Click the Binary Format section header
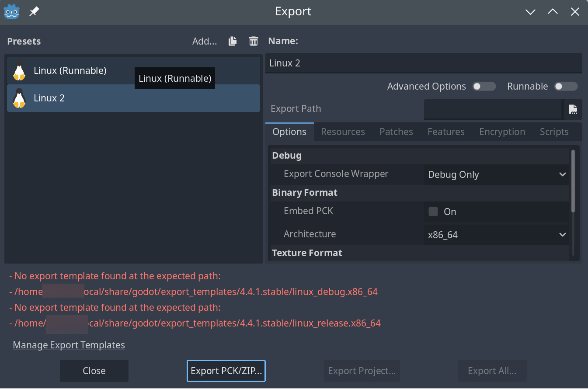The image size is (588, 389). coord(420,193)
